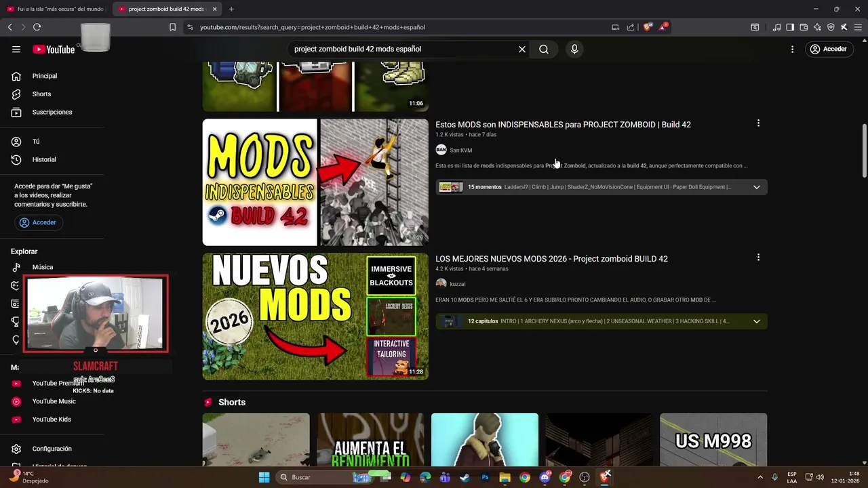
Task: Open Steam from the taskbar
Action: click(465, 477)
